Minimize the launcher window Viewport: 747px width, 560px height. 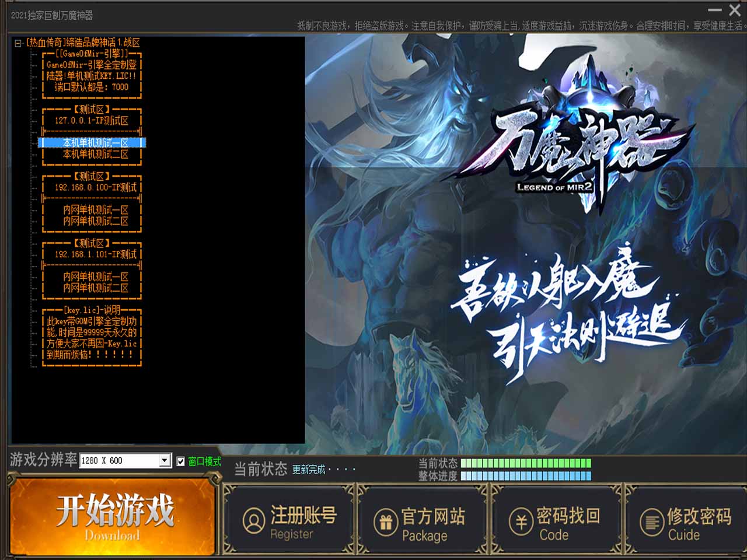pyautogui.click(x=715, y=10)
